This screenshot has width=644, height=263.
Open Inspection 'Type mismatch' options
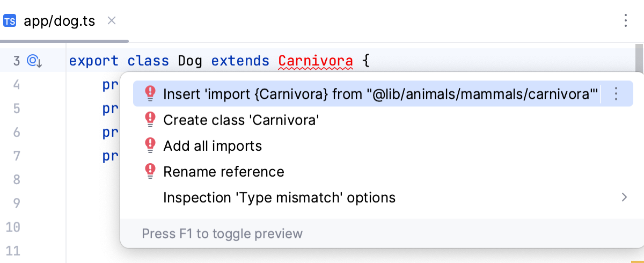click(279, 198)
